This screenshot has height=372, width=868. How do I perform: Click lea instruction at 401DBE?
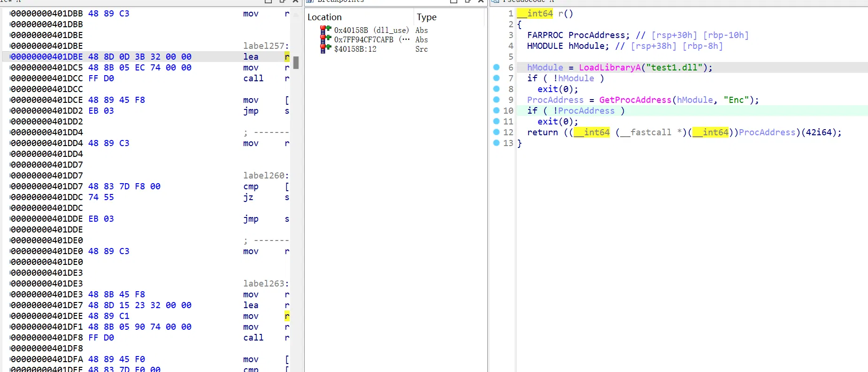(251, 57)
